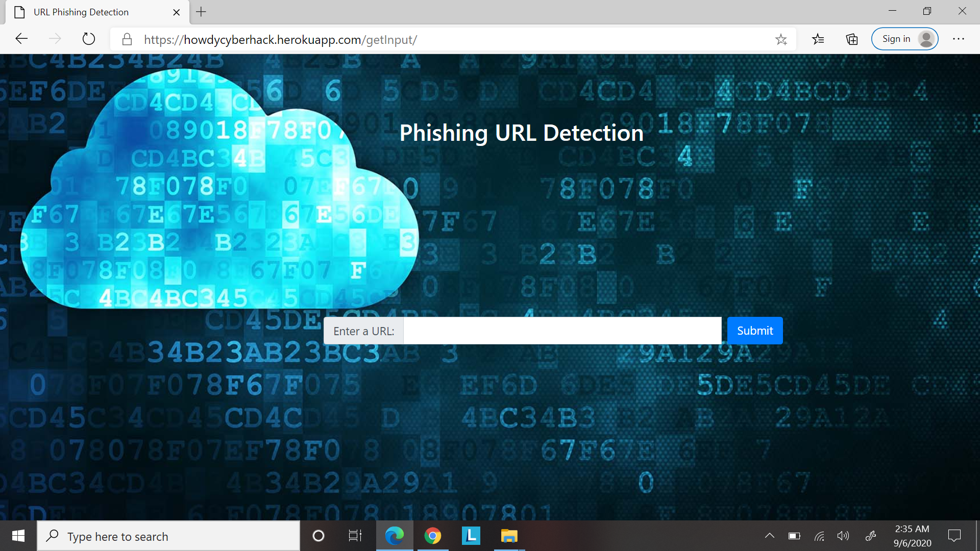The width and height of the screenshot is (980, 551).
Task: Open the volume control icon
Action: [843, 536]
